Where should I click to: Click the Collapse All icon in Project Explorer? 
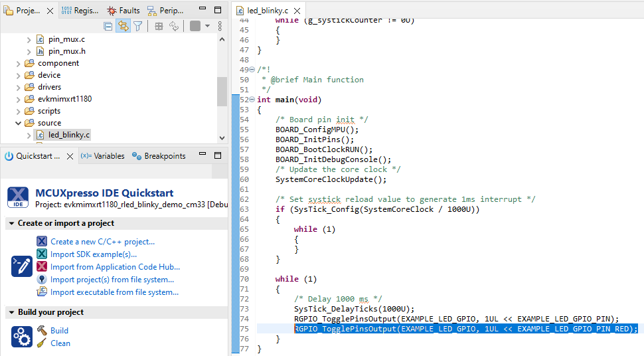(108, 26)
